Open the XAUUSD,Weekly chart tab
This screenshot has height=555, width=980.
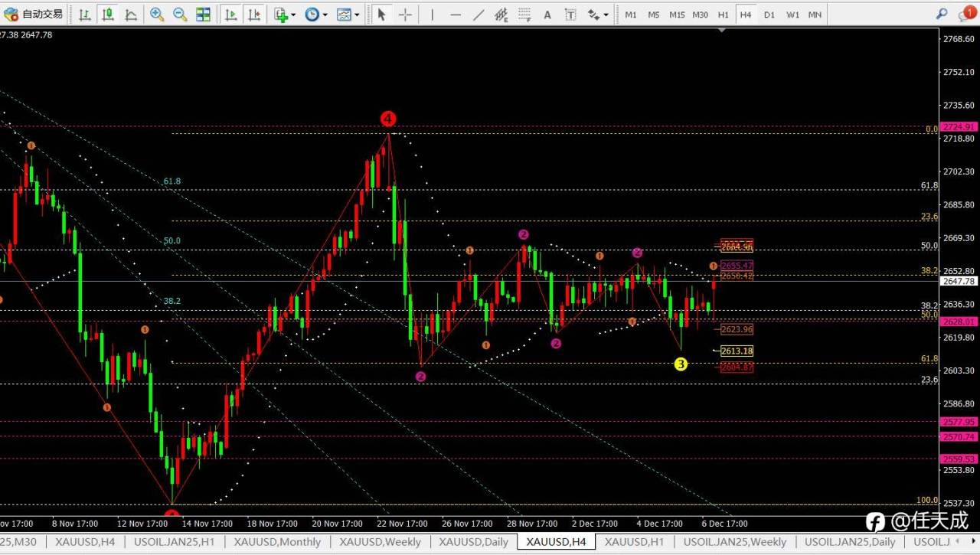click(381, 542)
